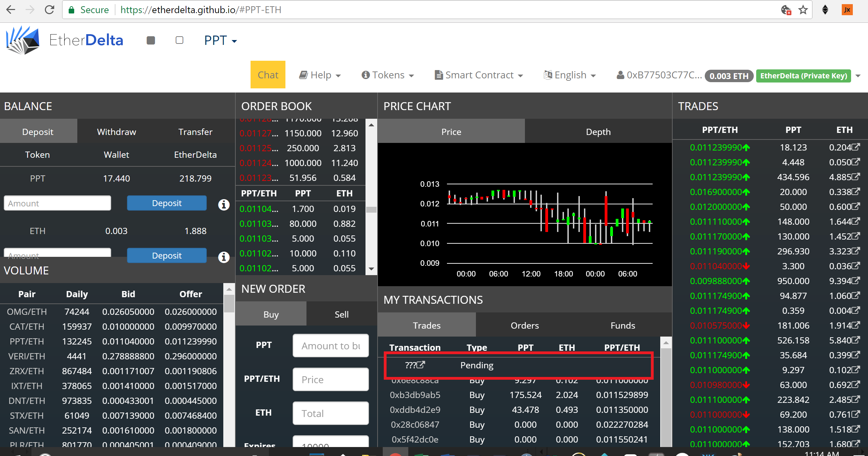Click the Total ETH input field

point(331,413)
